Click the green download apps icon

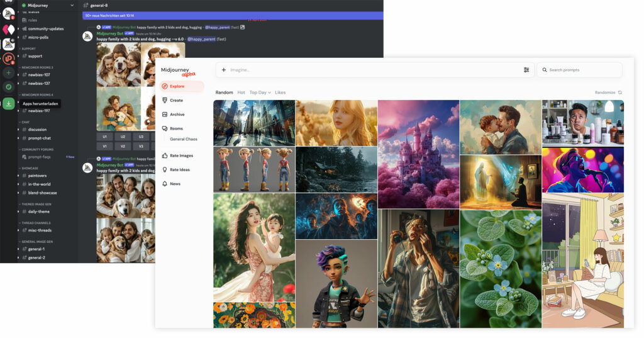(x=8, y=104)
